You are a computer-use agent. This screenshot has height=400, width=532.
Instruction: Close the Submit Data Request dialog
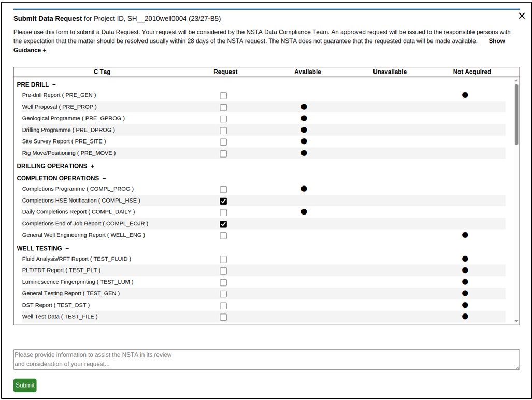522,16
